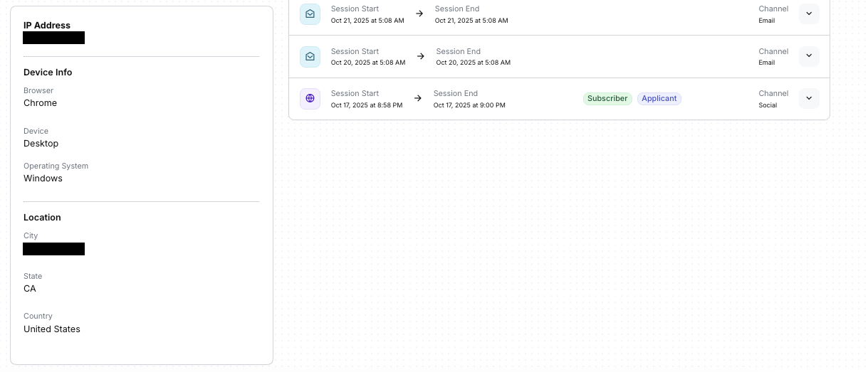868x372 pixels.
Task: Click the globe icon for Oct 17 session
Action: point(310,99)
